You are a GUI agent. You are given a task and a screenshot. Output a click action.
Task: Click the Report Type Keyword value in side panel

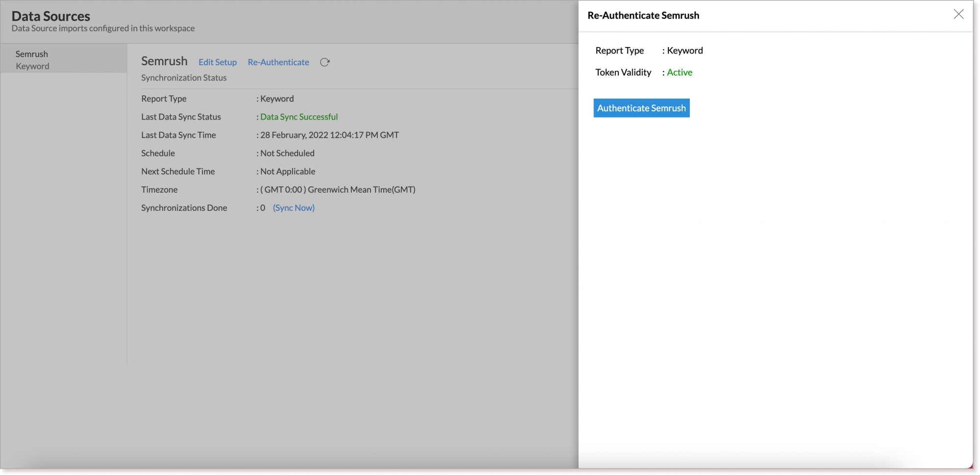pos(685,50)
